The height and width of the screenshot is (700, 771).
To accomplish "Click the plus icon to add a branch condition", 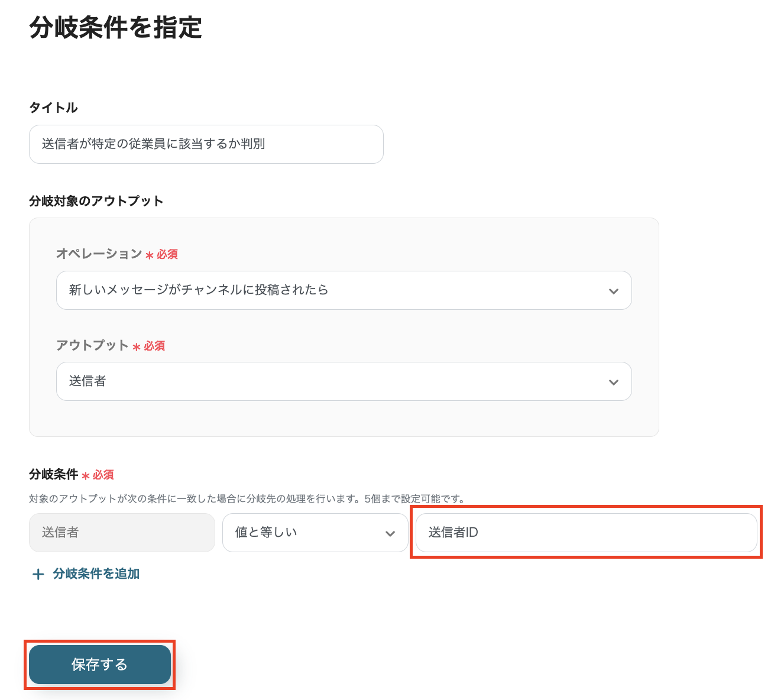I will click(x=38, y=573).
